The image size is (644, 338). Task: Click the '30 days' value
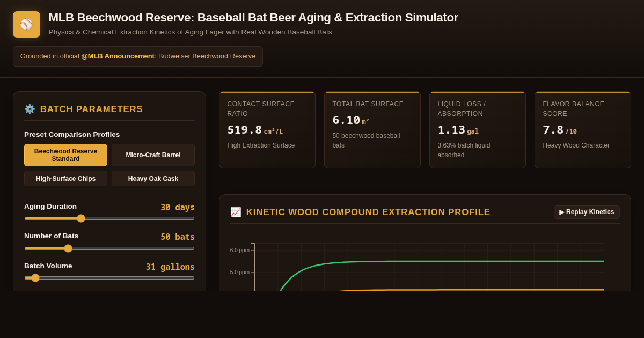[x=178, y=208]
